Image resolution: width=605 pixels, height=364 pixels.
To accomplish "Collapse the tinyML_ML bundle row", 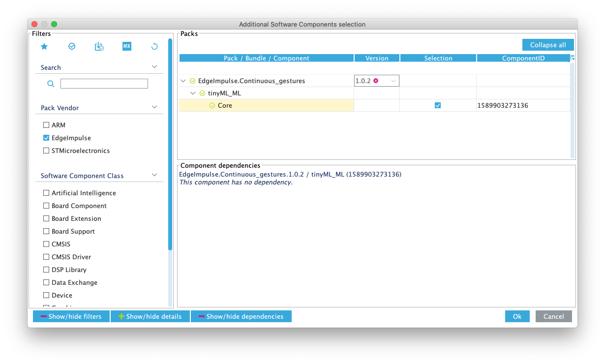I will (x=193, y=93).
